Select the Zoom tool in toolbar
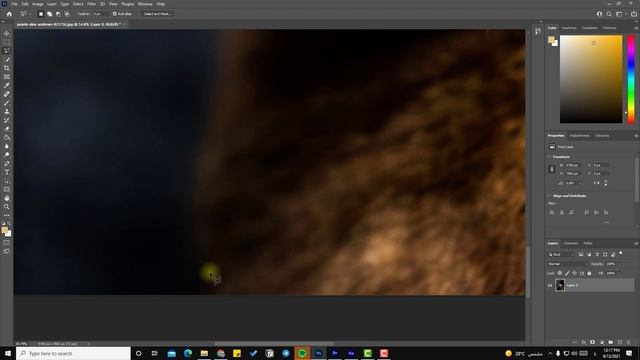 click(7, 207)
